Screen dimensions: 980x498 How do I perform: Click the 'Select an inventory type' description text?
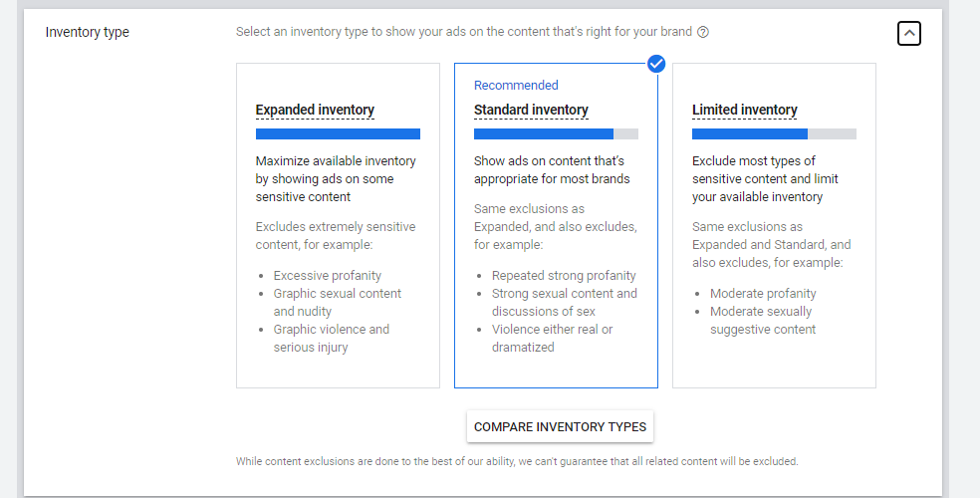coord(464,32)
